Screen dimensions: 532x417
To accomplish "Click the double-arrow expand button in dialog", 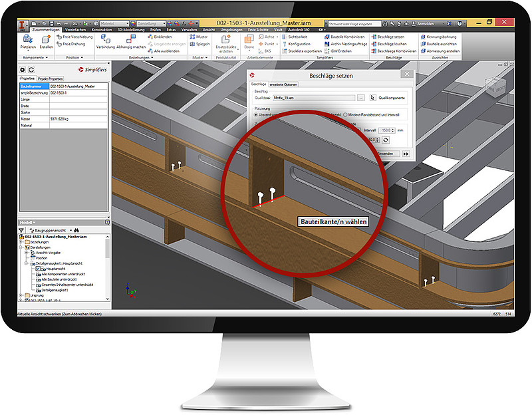I will [x=406, y=154].
